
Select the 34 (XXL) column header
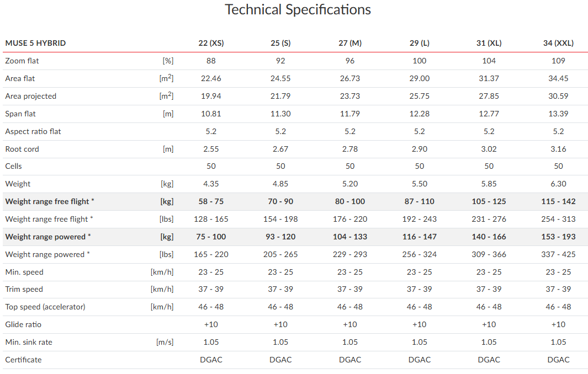[x=558, y=43]
